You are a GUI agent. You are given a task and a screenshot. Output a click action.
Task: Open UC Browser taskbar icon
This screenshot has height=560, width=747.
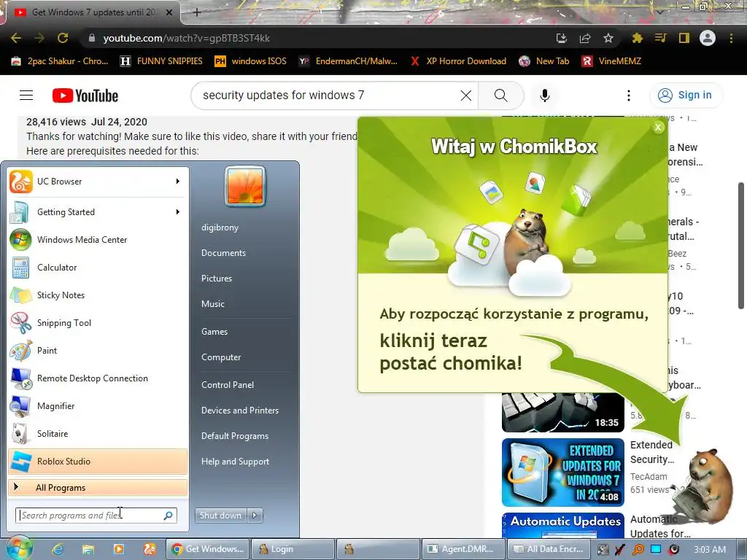point(150,549)
